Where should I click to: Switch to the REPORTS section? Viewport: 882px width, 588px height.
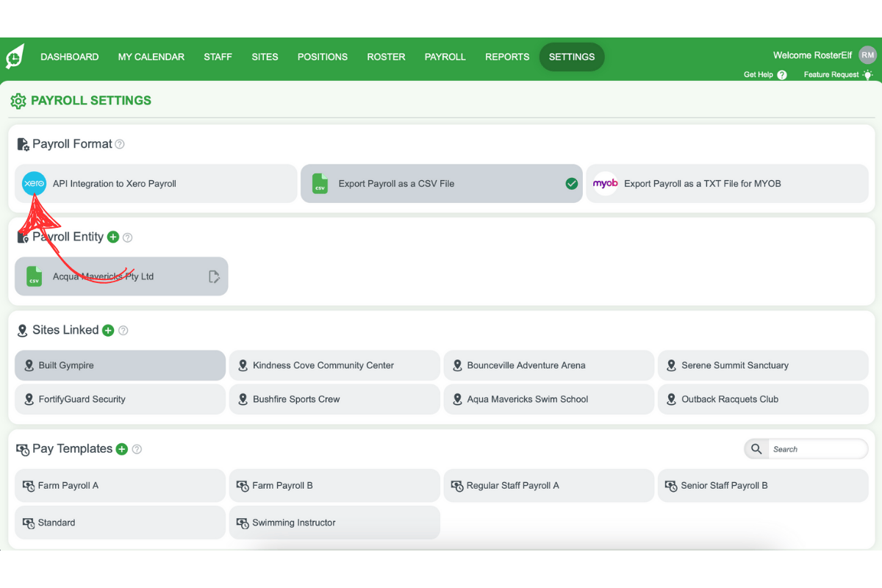pyautogui.click(x=507, y=57)
